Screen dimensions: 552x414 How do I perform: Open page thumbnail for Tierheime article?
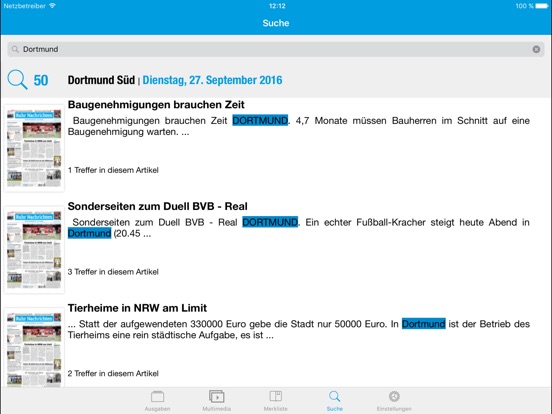click(x=34, y=348)
